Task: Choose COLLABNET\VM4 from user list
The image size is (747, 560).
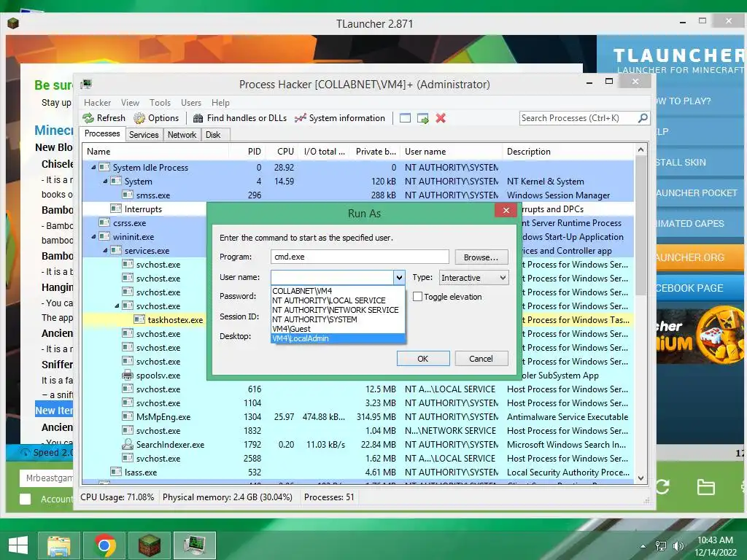Action: tap(338, 291)
